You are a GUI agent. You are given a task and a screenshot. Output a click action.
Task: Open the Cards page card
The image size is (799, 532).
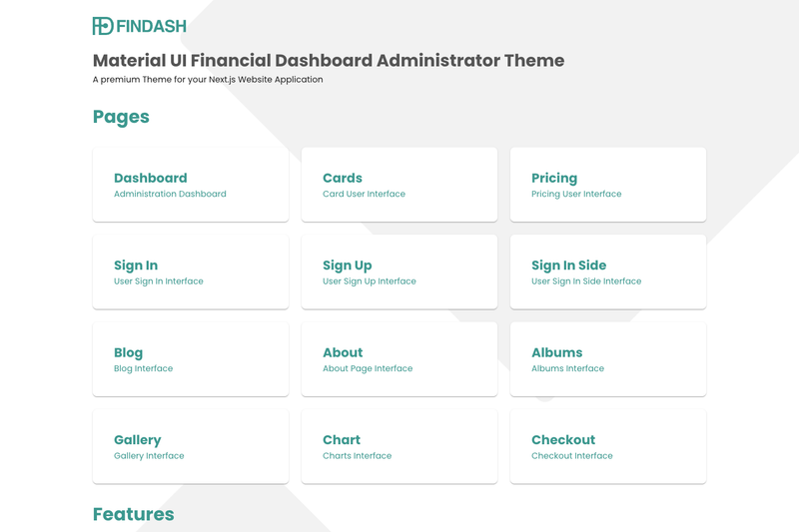tap(399, 185)
